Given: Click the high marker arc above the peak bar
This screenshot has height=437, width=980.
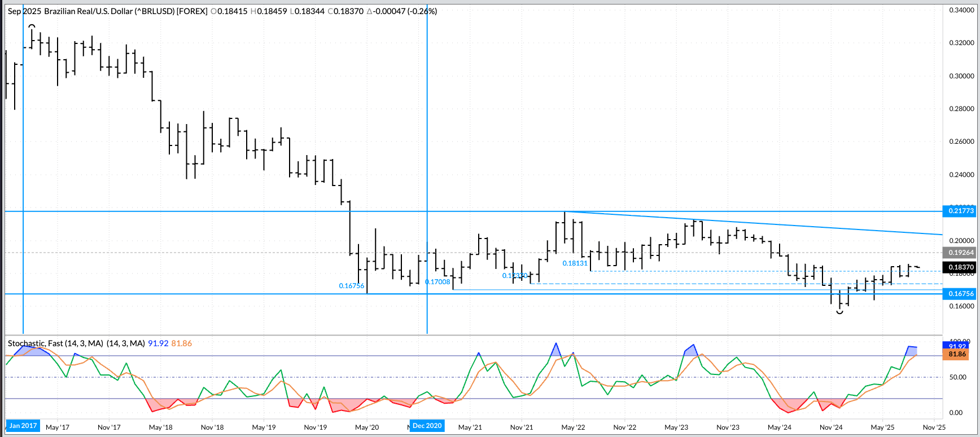Looking at the screenshot, I should [x=32, y=26].
